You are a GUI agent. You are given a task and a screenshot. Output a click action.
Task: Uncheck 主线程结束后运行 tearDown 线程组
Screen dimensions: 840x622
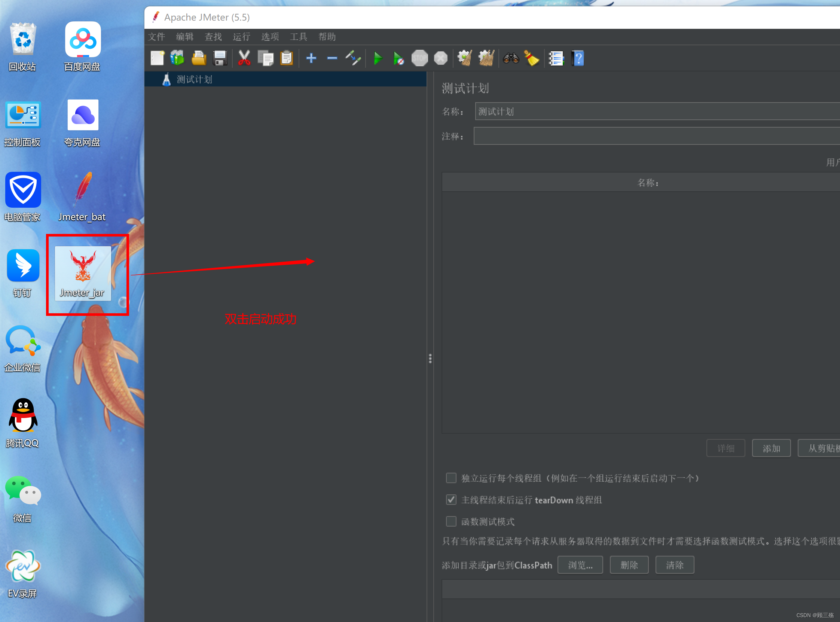(x=451, y=500)
